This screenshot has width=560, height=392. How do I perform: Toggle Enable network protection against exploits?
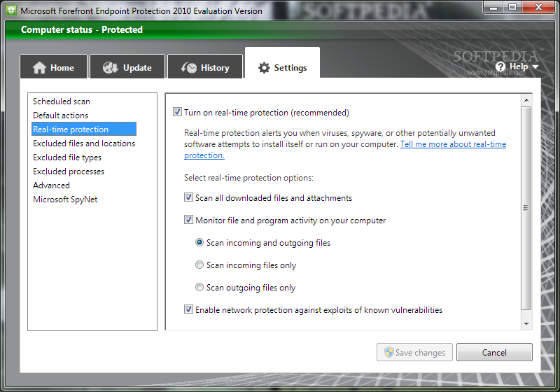tap(188, 309)
